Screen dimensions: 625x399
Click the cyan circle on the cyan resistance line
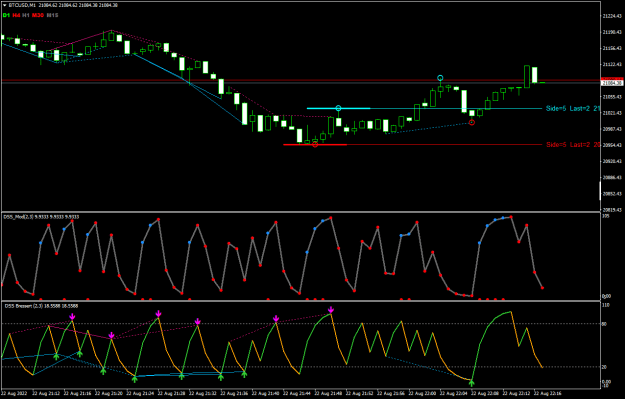tap(338, 108)
